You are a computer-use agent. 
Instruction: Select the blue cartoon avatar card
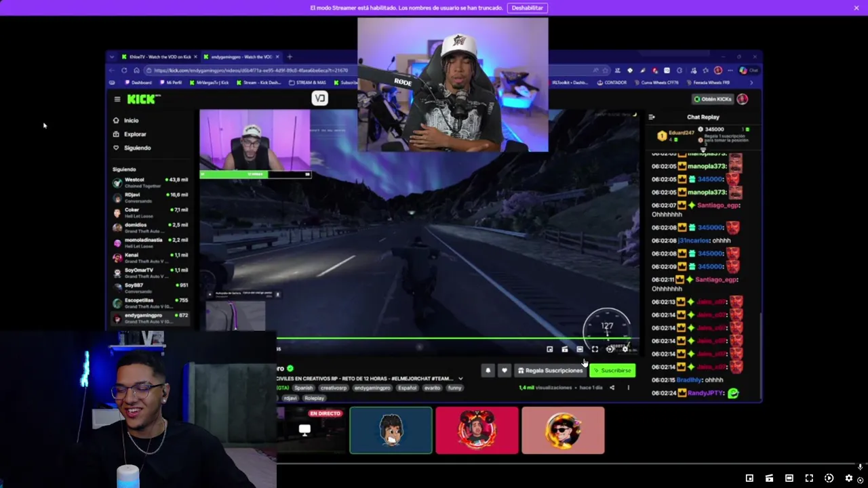pyautogui.click(x=391, y=430)
